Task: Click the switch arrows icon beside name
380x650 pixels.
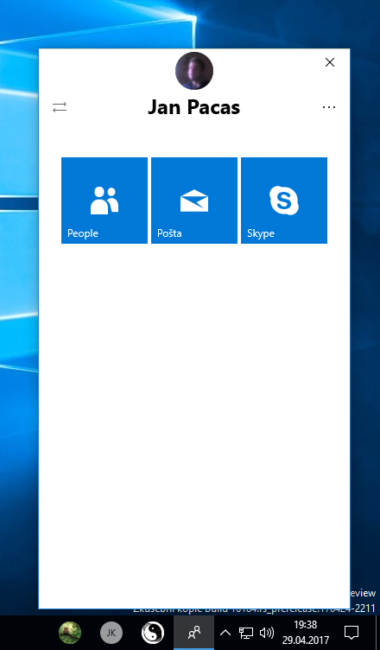Action: (60, 108)
